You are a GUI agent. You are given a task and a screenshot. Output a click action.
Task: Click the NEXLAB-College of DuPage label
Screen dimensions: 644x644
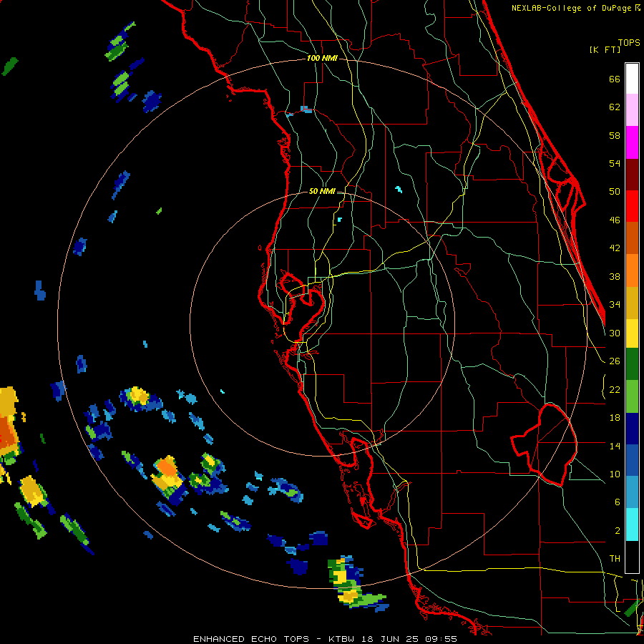tap(572, 8)
